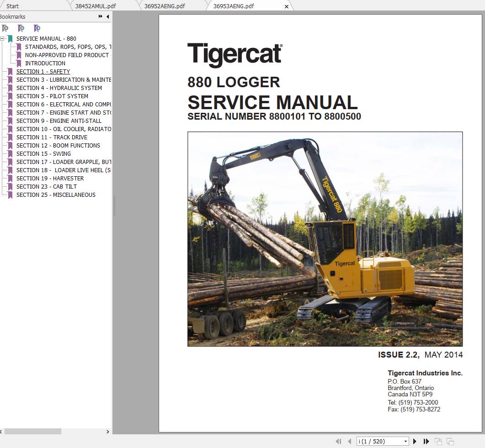This screenshot has height=448, width=485.
Task: Click the expand panels double-arrow in Bookmarks header
Action: pyautogui.click(x=100, y=16)
